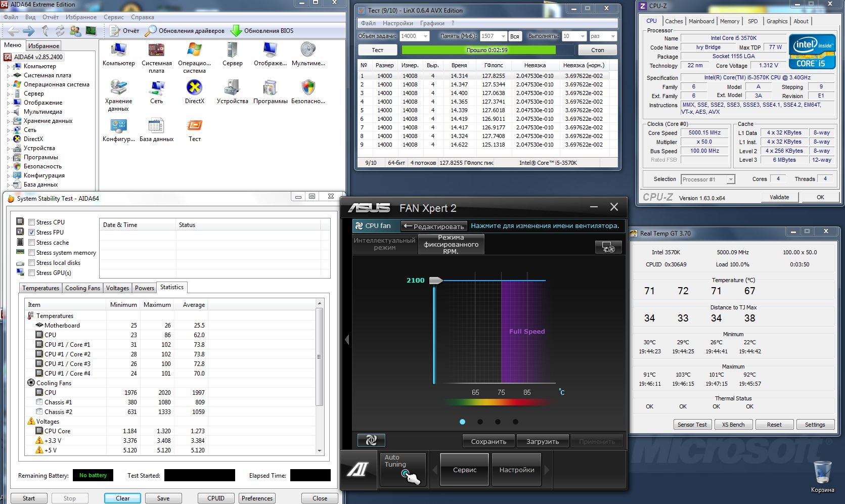Click the Up arrow in AIDA64 toolbar

[x=45, y=31]
